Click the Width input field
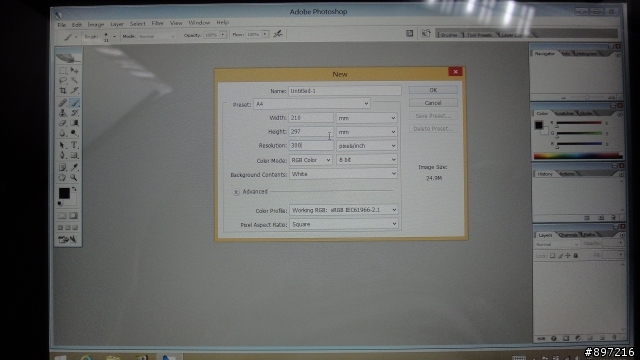The image size is (640, 360). tap(311, 118)
